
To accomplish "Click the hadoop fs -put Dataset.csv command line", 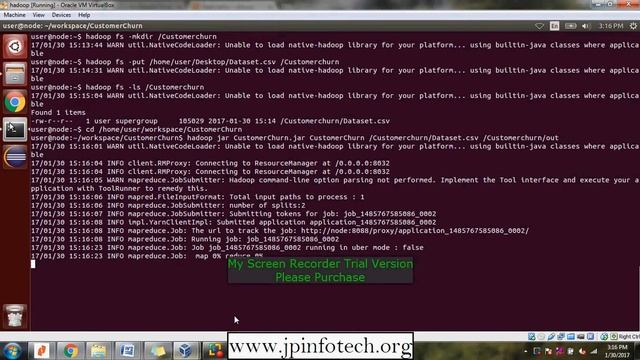I will 212,62.
